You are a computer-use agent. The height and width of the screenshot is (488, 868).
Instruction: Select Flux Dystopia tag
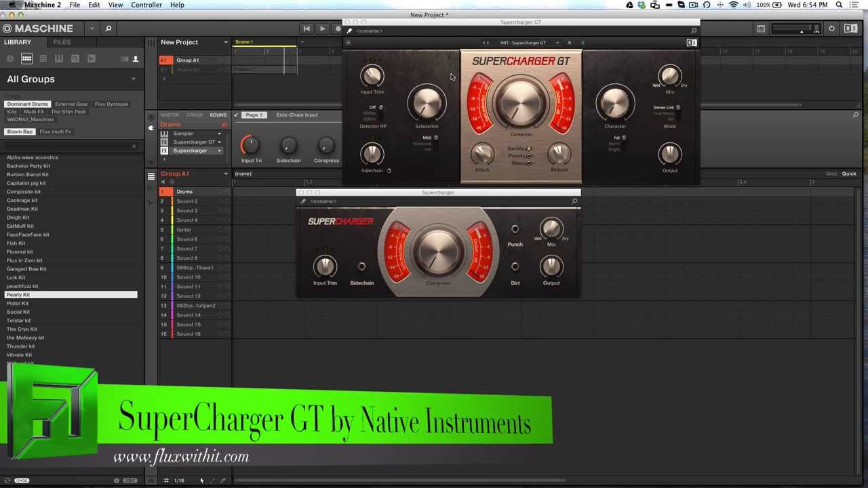[111, 104]
